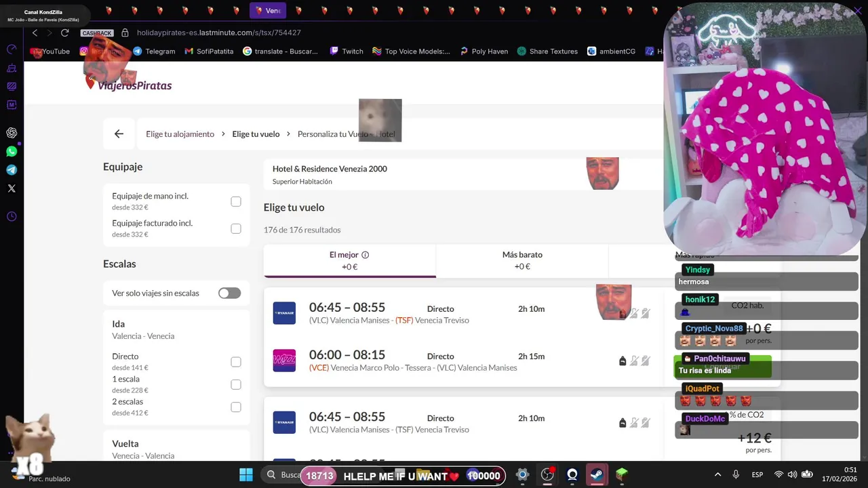Open the Settings gear in the taskbar
This screenshot has height=488, width=868.
[x=522, y=475]
